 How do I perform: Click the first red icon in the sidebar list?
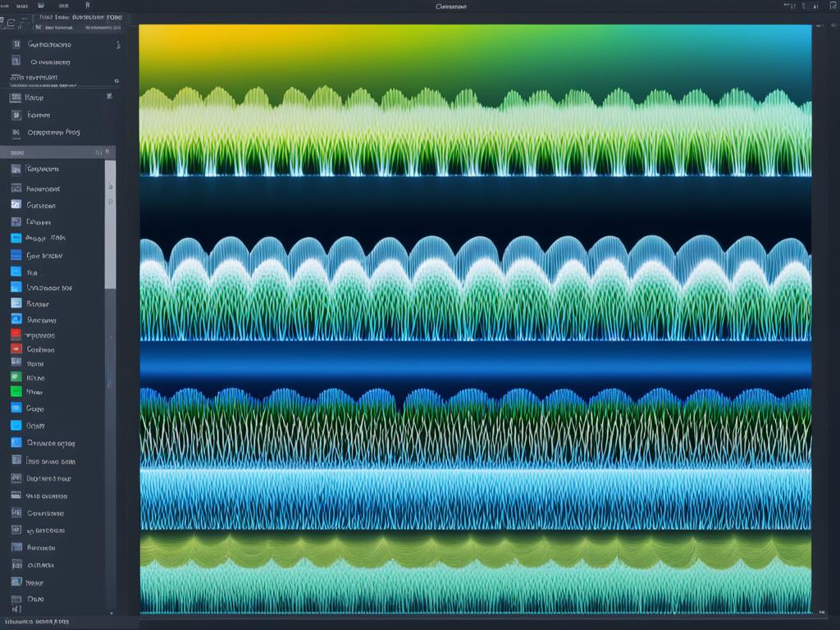16,335
